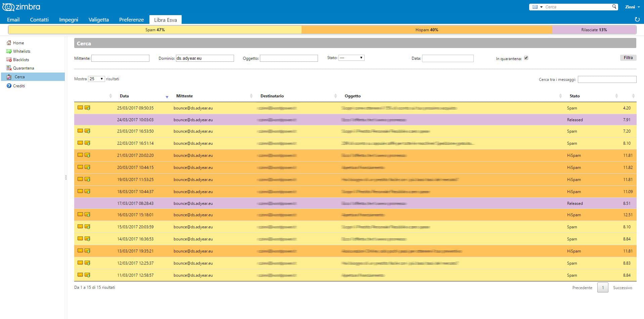Open the Mostra results-per-page dropdown
Screen dimensions: 644x319
pos(96,79)
